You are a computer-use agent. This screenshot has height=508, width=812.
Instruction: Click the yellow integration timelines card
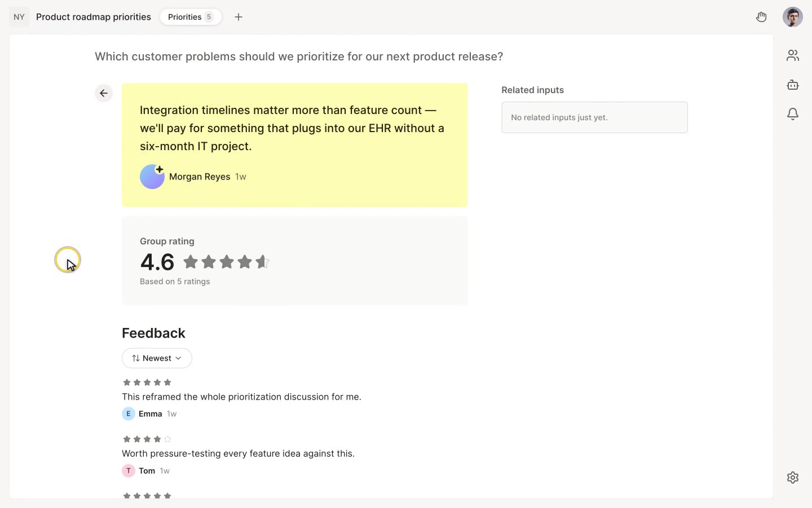pyautogui.click(x=294, y=145)
